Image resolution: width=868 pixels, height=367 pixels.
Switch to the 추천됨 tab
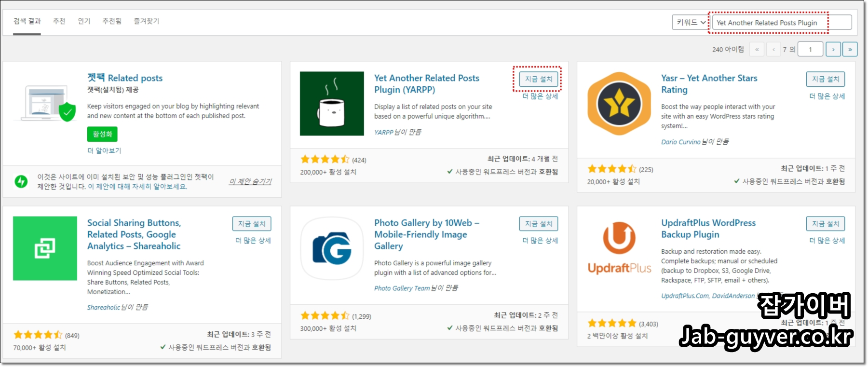pos(112,21)
